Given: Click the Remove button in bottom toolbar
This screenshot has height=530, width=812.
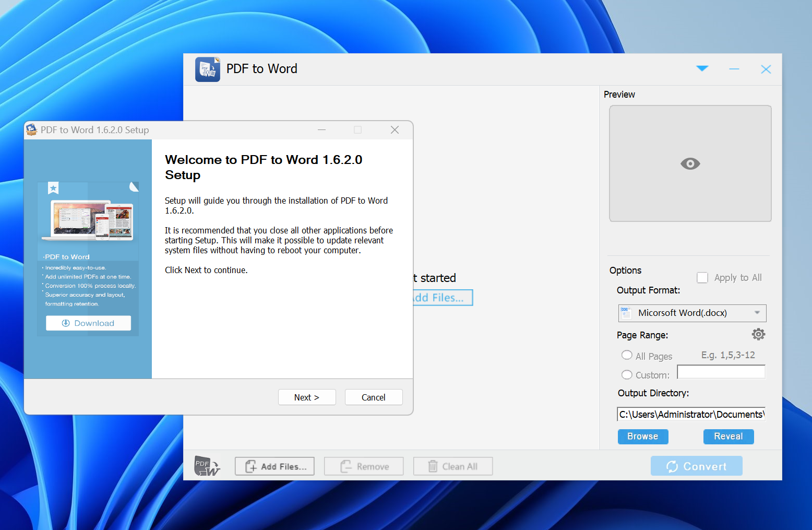Looking at the screenshot, I should tap(364, 466).
